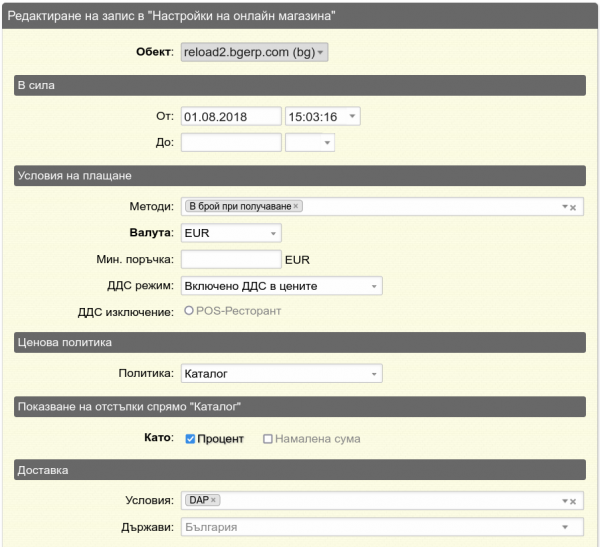Enable the Намалена сума checkbox

pyautogui.click(x=267, y=439)
